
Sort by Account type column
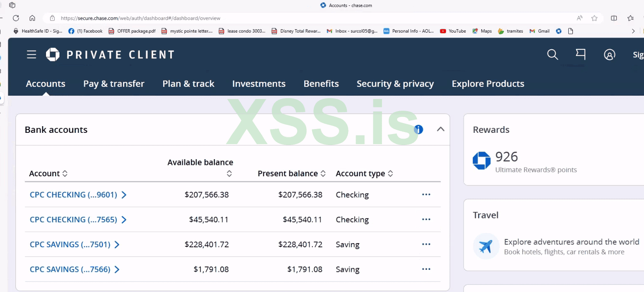coord(364,174)
